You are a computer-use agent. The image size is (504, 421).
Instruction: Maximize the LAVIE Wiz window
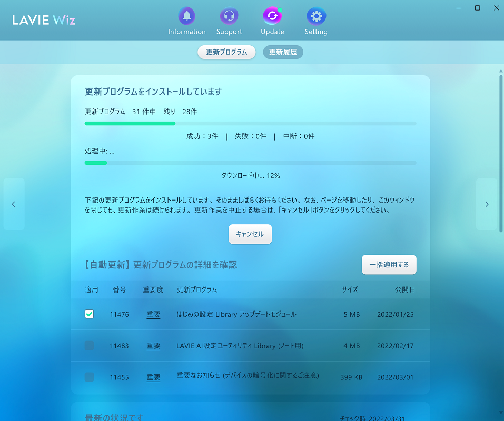(x=477, y=8)
